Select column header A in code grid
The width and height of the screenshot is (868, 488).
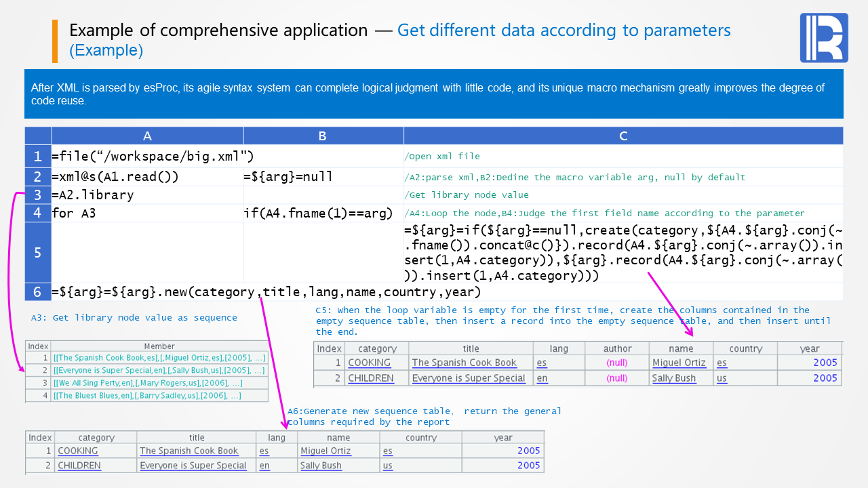click(147, 136)
